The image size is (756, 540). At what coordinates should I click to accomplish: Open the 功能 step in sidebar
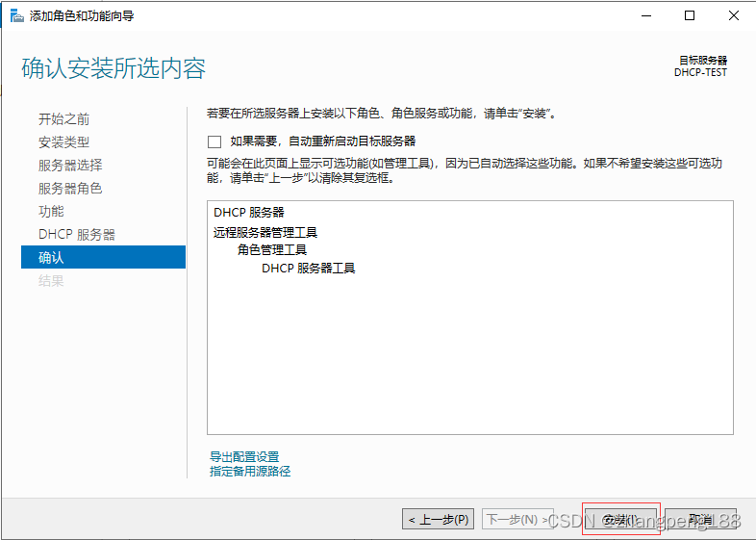tap(51, 212)
